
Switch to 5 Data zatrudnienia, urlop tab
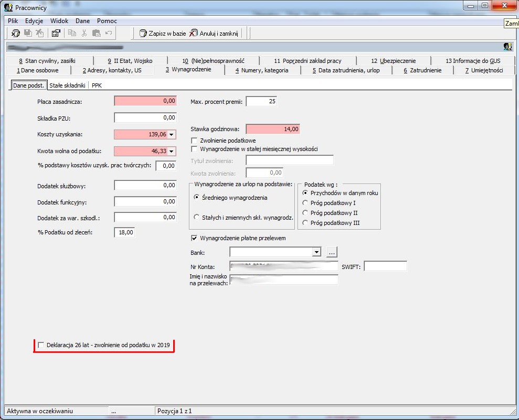[346, 70]
